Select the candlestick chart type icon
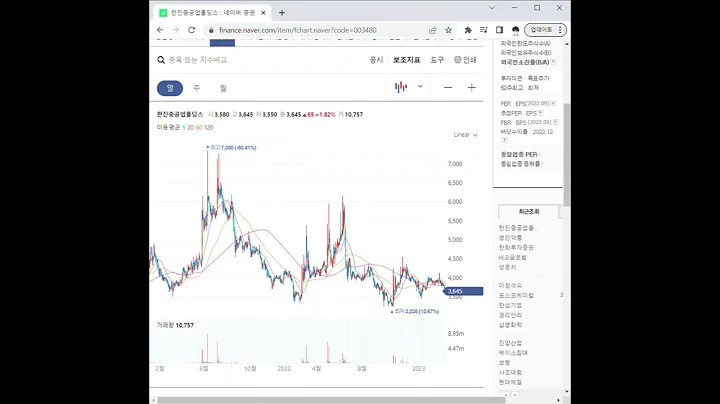This screenshot has width=720, height=404. 401,87
